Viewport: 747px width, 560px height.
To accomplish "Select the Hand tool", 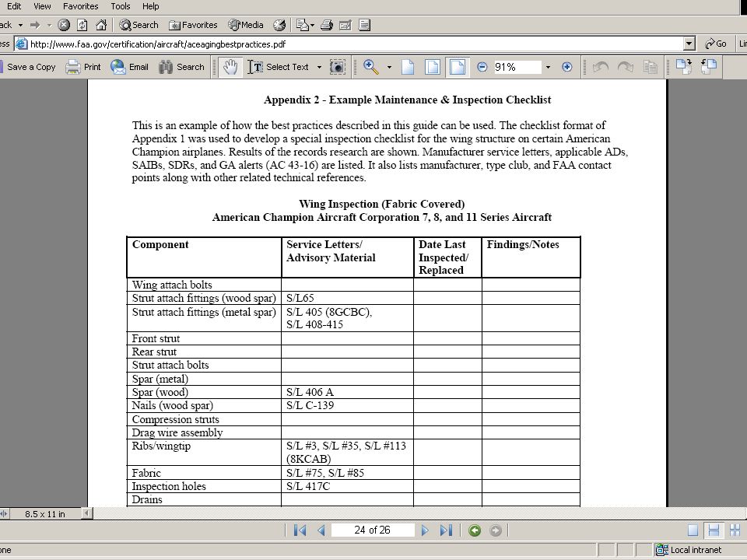I will (230, 67).
